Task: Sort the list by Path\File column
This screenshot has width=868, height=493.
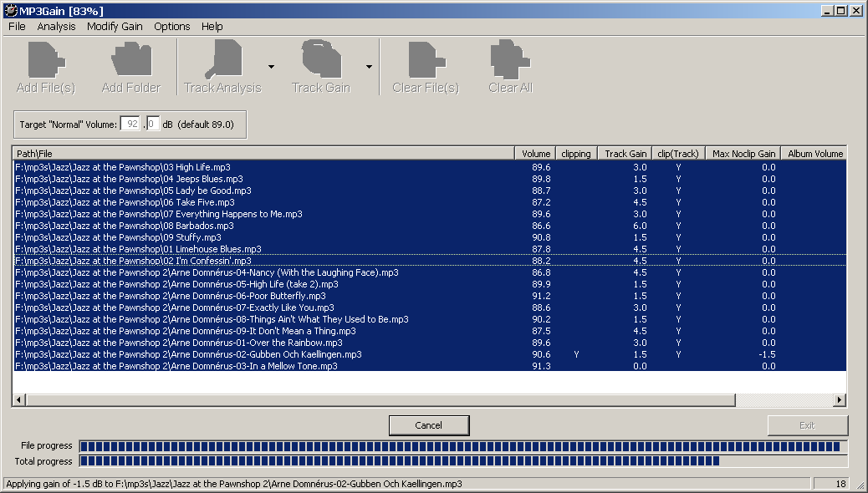Action: tap(263, 153)
